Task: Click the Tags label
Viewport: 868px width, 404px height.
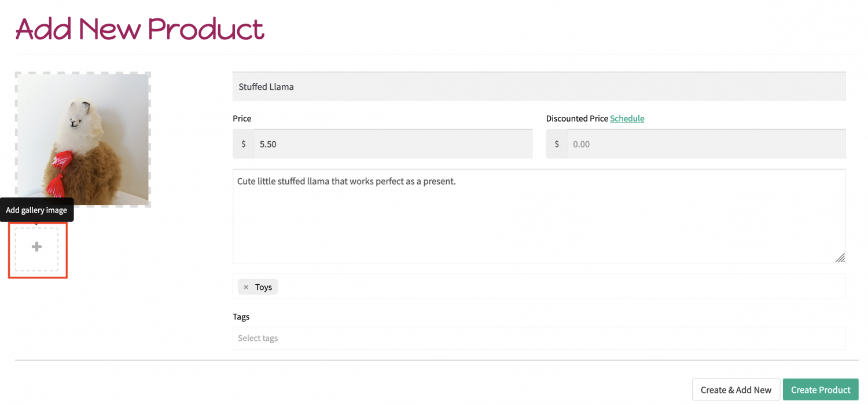Action: coord(241,317)
